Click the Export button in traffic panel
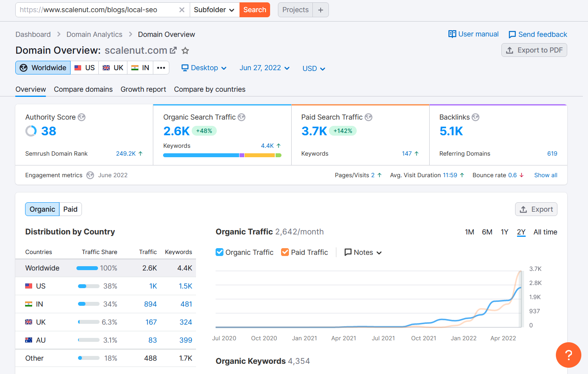The width and height of the screenshot is (588, 374). coord(536,209)
